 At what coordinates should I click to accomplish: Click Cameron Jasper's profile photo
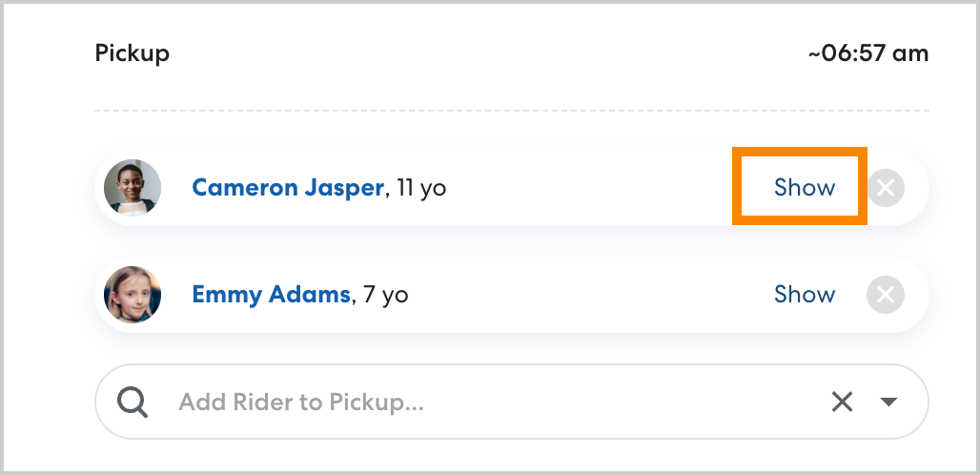[133, 188]
